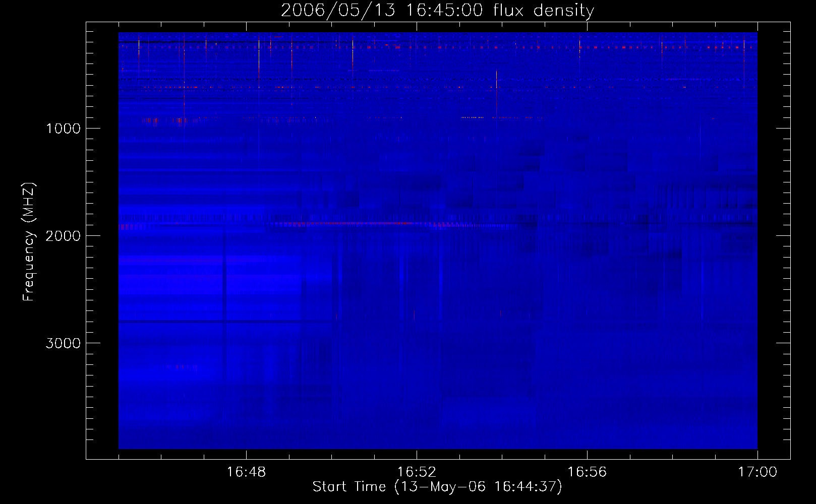Click the plot title "2006/05/13 16:45:00 flux density"

coord(437,11)
